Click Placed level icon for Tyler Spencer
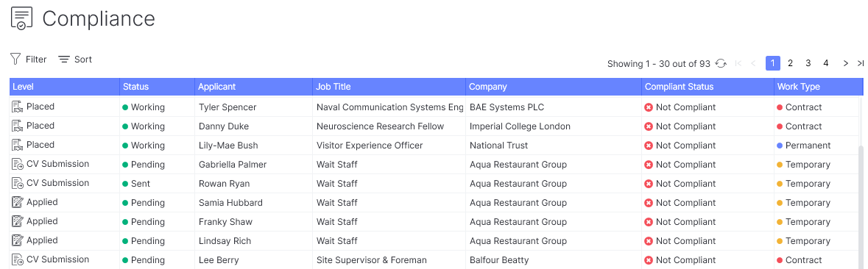The height and width of the screenshot is (269, 868). tap(17, 107)
